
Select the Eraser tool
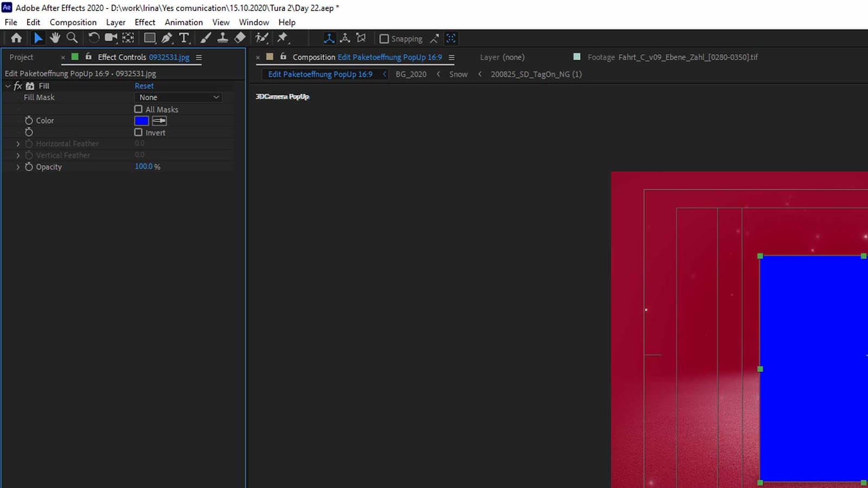(240, 38)
